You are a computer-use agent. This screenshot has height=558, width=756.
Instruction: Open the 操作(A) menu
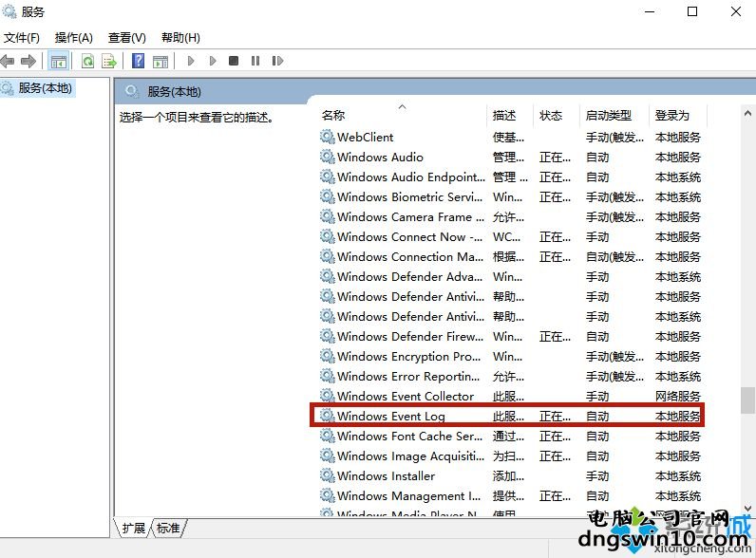(x=74, y=38)
